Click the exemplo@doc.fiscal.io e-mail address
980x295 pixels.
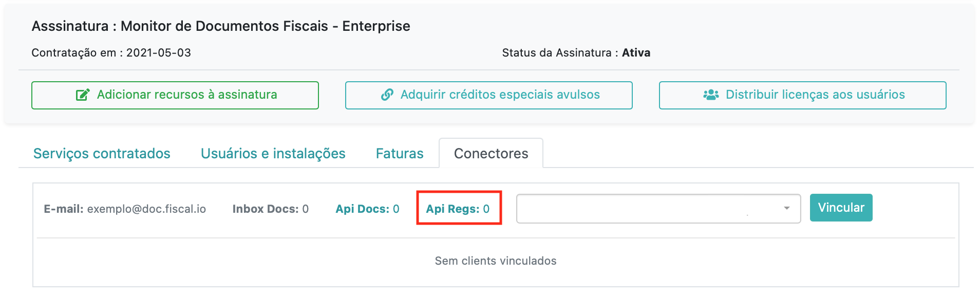pos(146,209)
